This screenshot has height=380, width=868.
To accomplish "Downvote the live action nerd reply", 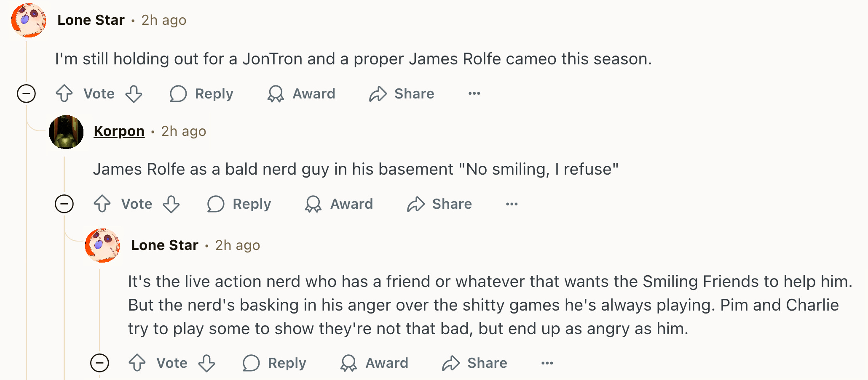I will click(x=206, y=363).
